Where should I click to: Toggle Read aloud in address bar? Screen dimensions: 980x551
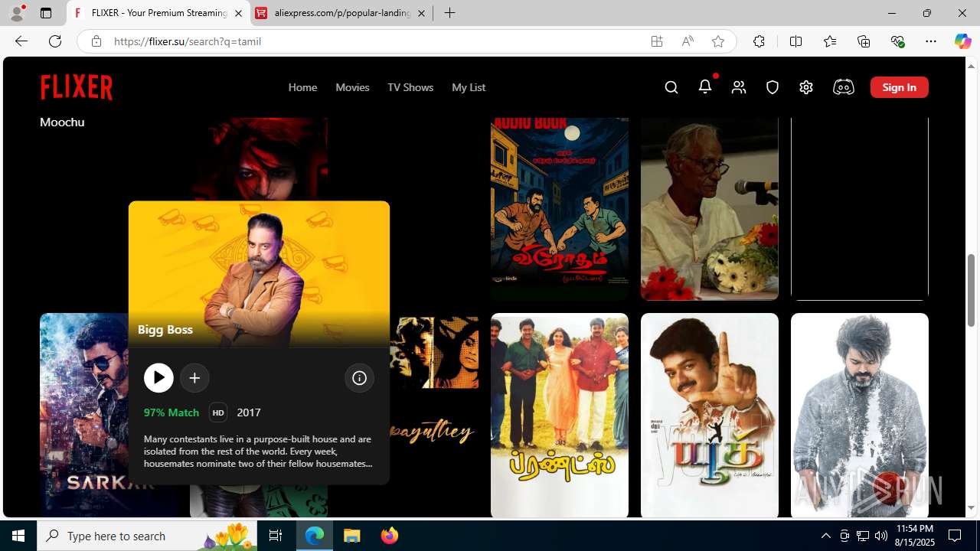pyautogui.click(x=688, y=41)
